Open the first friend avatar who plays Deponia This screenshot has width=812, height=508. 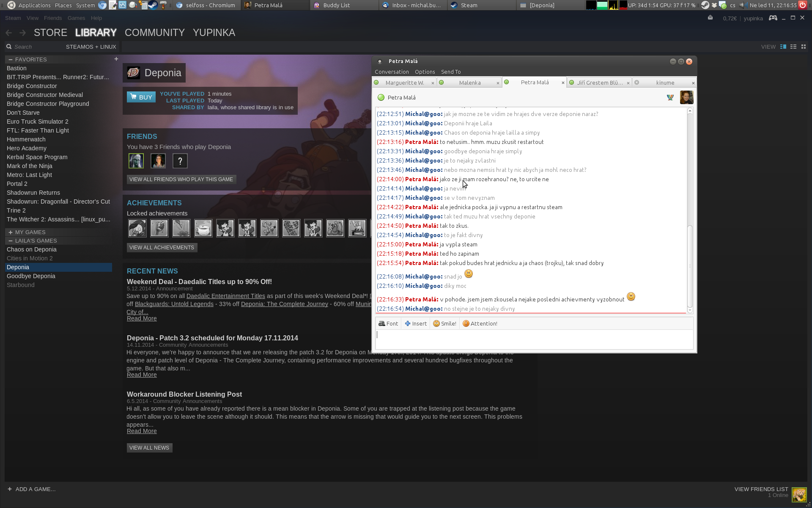[136, 161]
